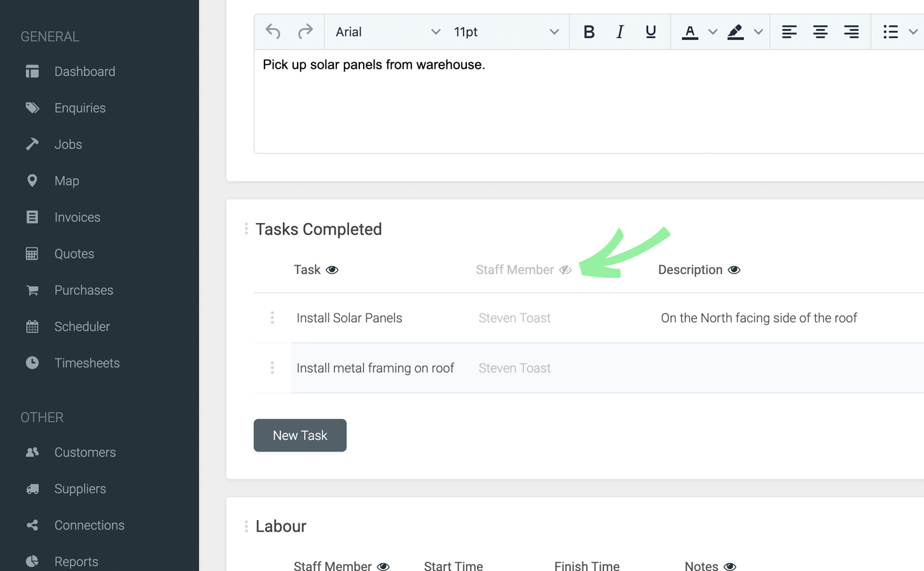
Task: Undo the last edit in editor
Action: (273, 32)
